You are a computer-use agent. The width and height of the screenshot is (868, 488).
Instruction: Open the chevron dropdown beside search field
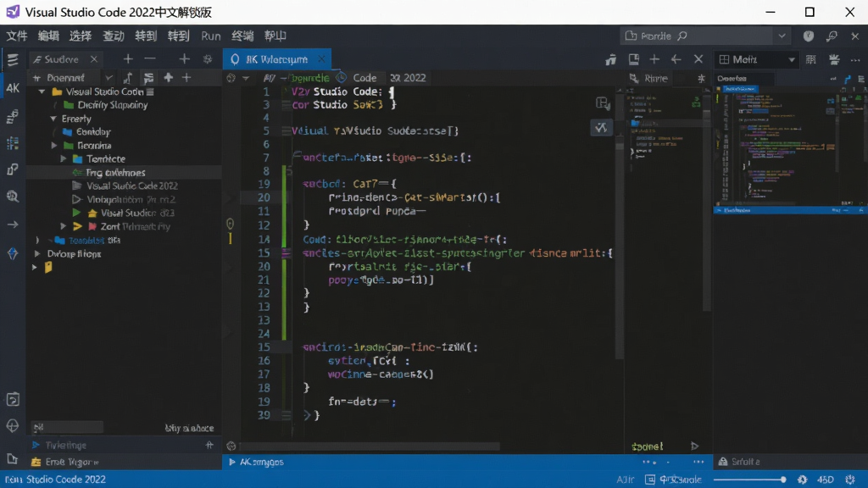[782, 36]
